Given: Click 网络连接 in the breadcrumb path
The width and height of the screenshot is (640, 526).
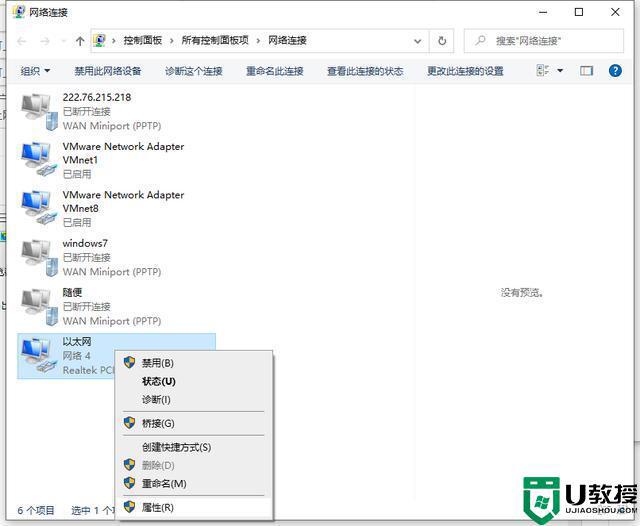Looking at the screenshot, I should (287, 40).
